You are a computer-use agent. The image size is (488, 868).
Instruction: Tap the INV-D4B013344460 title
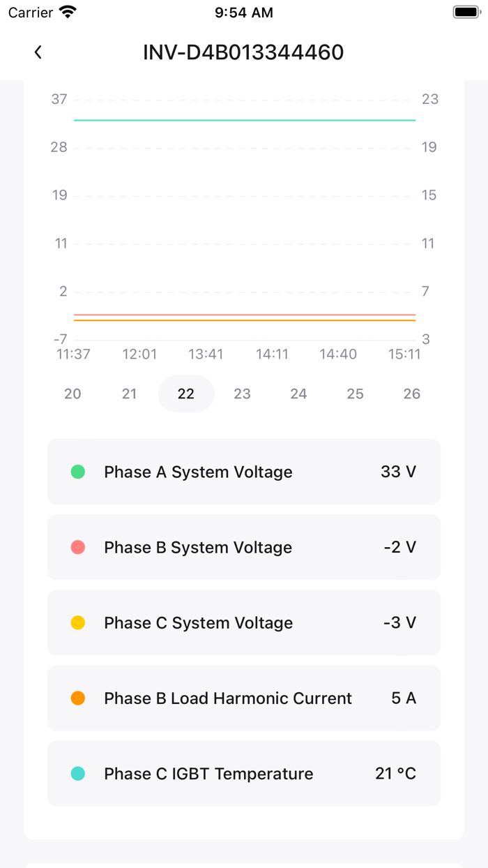tap(243, 52)
